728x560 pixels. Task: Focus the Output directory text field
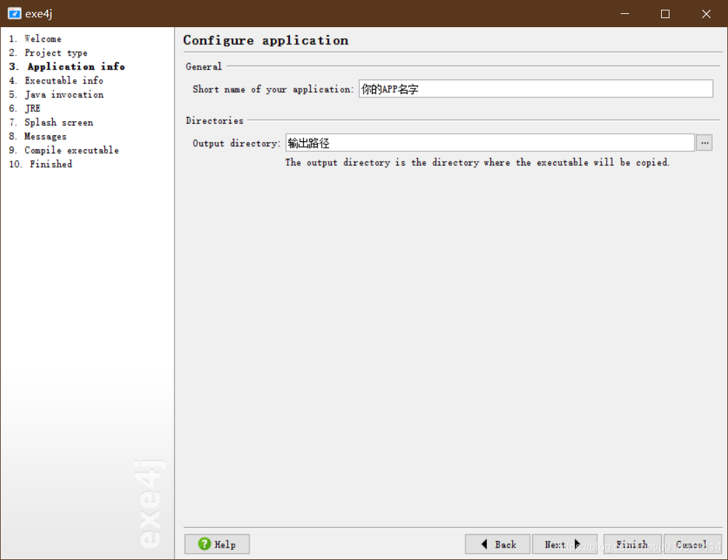[490, 143]
